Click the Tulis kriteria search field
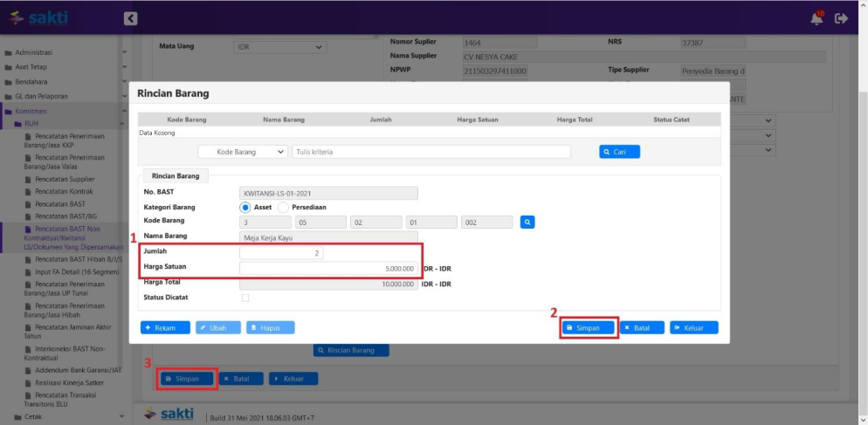868x425 pixels. click(x=431, y=152)
